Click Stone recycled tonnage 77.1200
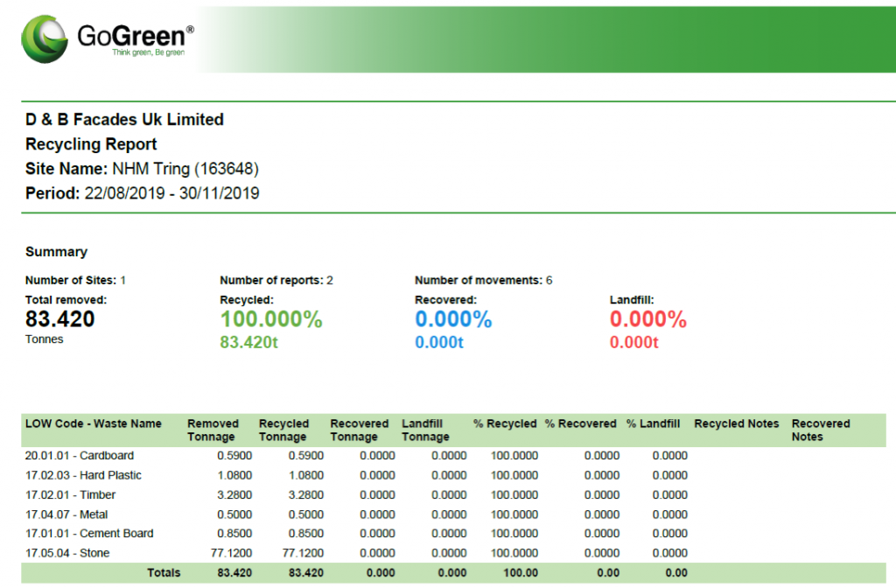This screenshot has width=896, height=588. (303, 553)
